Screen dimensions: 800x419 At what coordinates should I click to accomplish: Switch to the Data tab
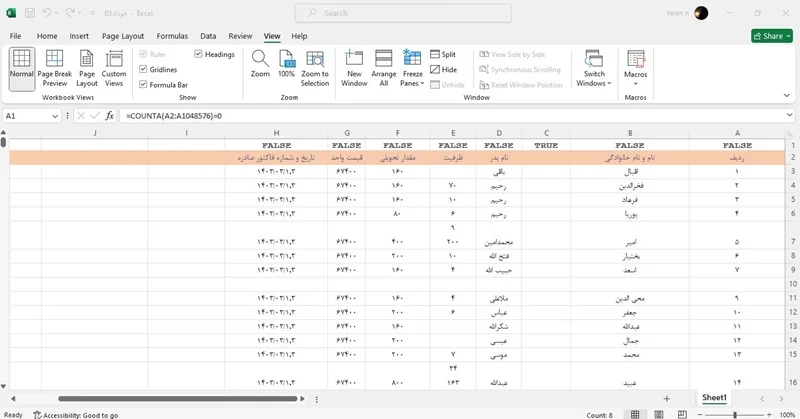pyautogui.click(x=208, y=36)
